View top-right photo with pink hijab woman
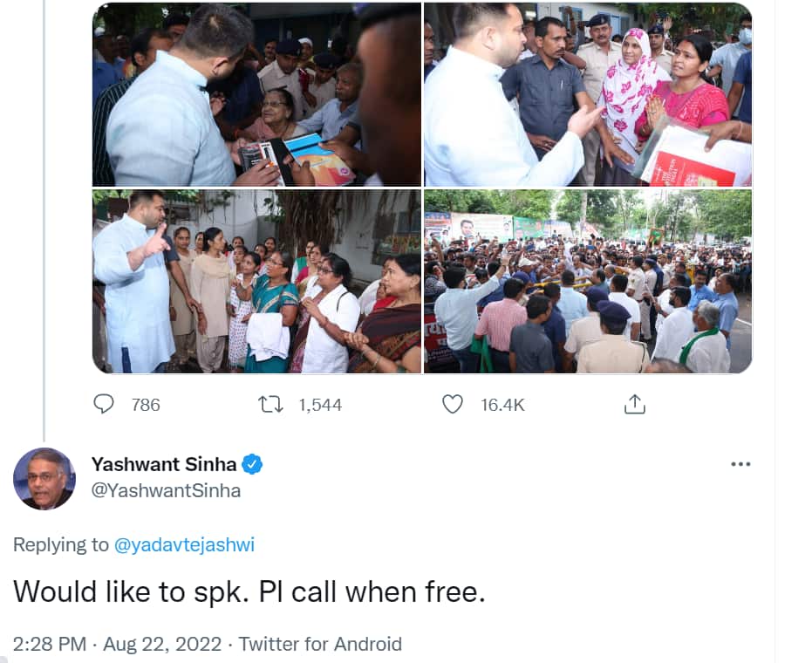The image size is (812, 663). [x=588, y=94]
